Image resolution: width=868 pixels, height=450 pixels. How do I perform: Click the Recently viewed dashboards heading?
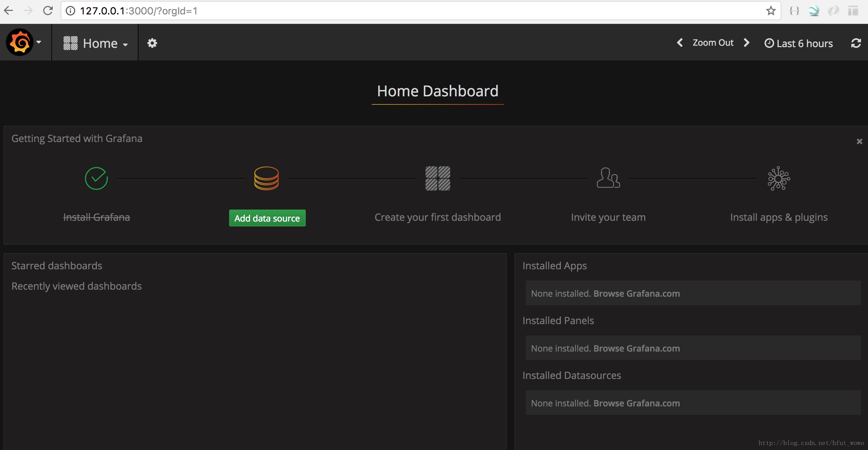click(77, 286)
